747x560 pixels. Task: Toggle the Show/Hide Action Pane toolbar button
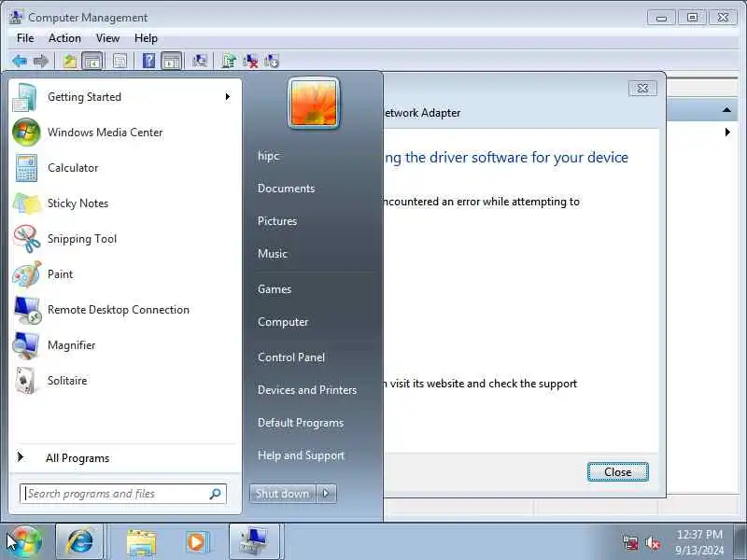pos(172,61)
